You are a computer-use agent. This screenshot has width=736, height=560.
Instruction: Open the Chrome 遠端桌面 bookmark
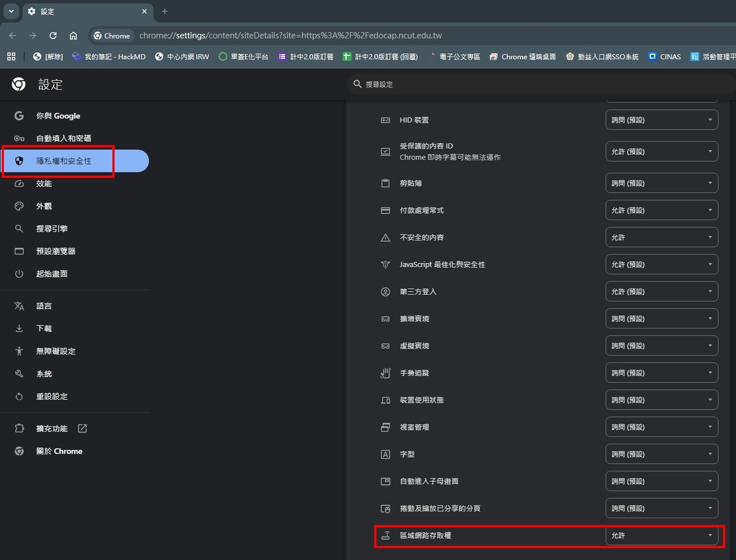pyautogui.click(x=523, y=56)
